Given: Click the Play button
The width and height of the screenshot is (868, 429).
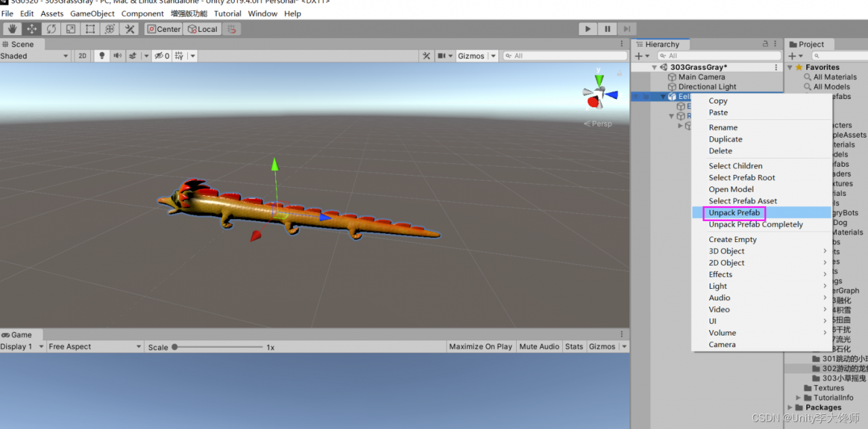Looking at the screenshot, I should 588,29.
